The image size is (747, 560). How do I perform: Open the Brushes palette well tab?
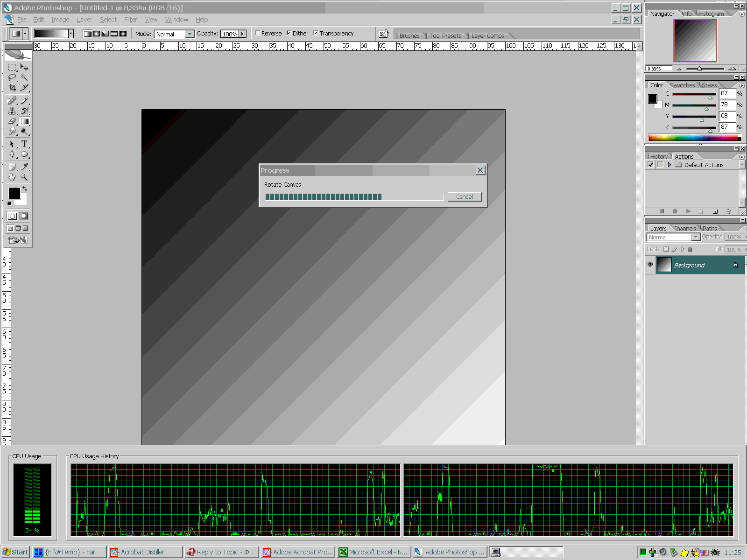409,35
